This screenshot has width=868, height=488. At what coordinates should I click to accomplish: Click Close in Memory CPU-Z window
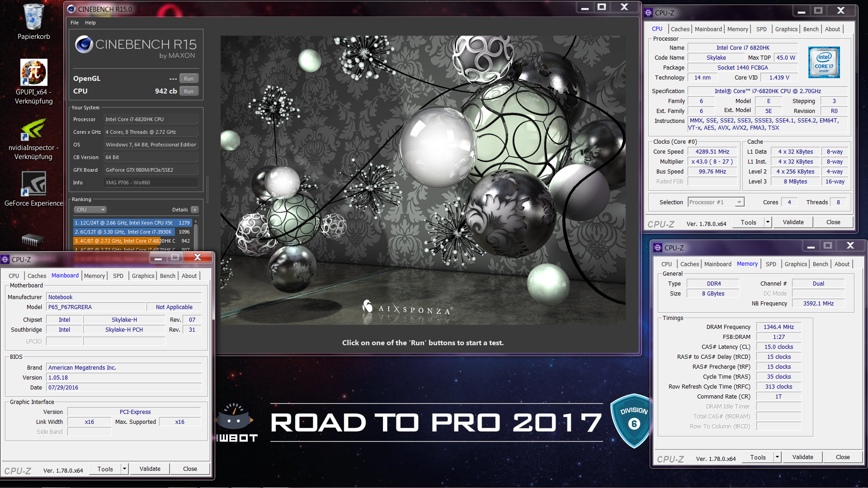(x=843, y=457)
